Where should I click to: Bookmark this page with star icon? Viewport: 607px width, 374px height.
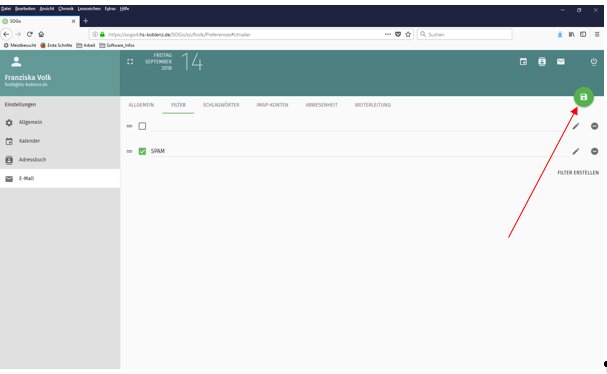pyautogui.click(x=408, y=34)
